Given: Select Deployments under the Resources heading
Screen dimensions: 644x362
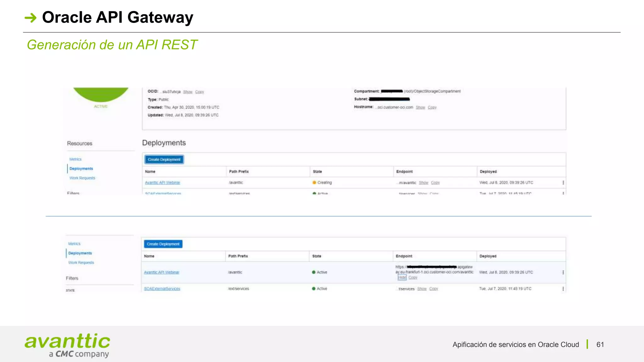Looking at the screenshot, I should pos(81,169).
